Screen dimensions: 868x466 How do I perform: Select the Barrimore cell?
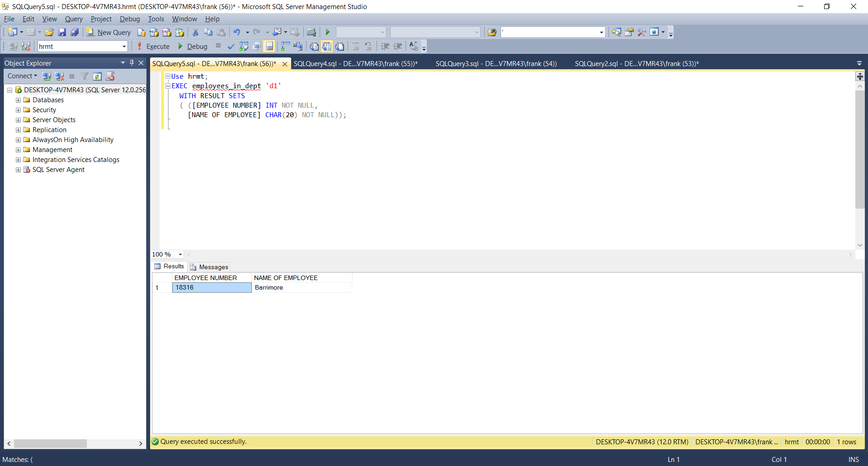pos(302,288)
